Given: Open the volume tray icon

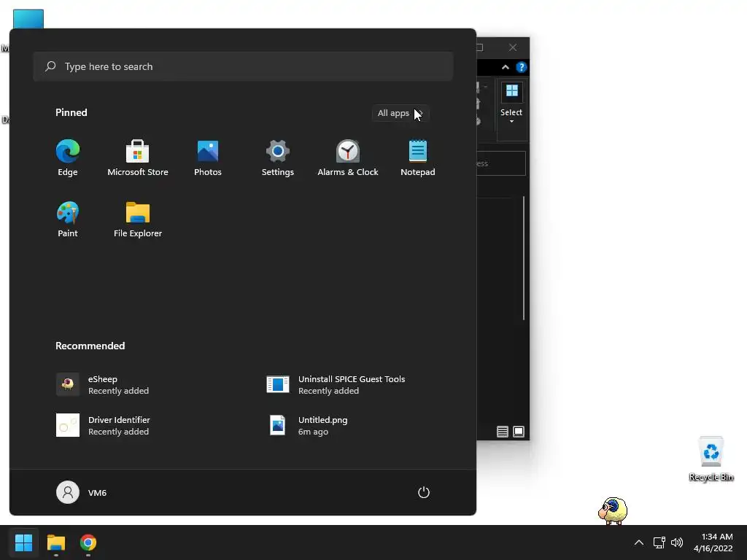Looking at the screenshot, I should (x=676, y=542).
